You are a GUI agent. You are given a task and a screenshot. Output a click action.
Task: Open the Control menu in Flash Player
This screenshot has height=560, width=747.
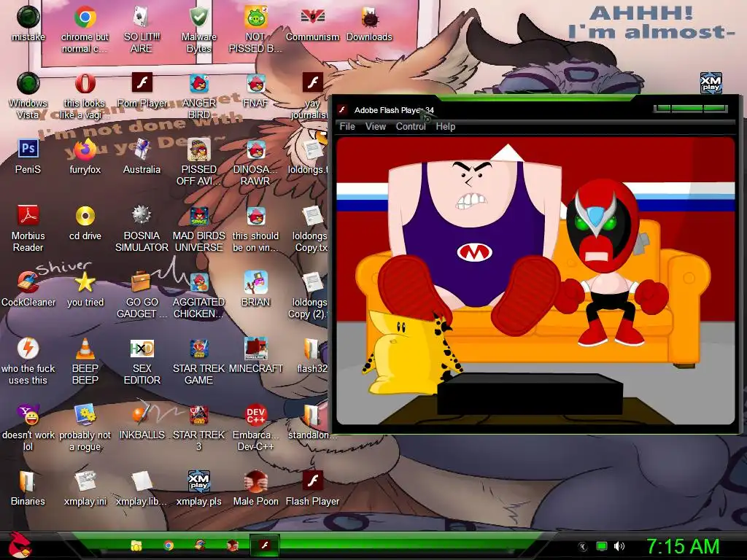pyautogui.click(x=411, y=127)
